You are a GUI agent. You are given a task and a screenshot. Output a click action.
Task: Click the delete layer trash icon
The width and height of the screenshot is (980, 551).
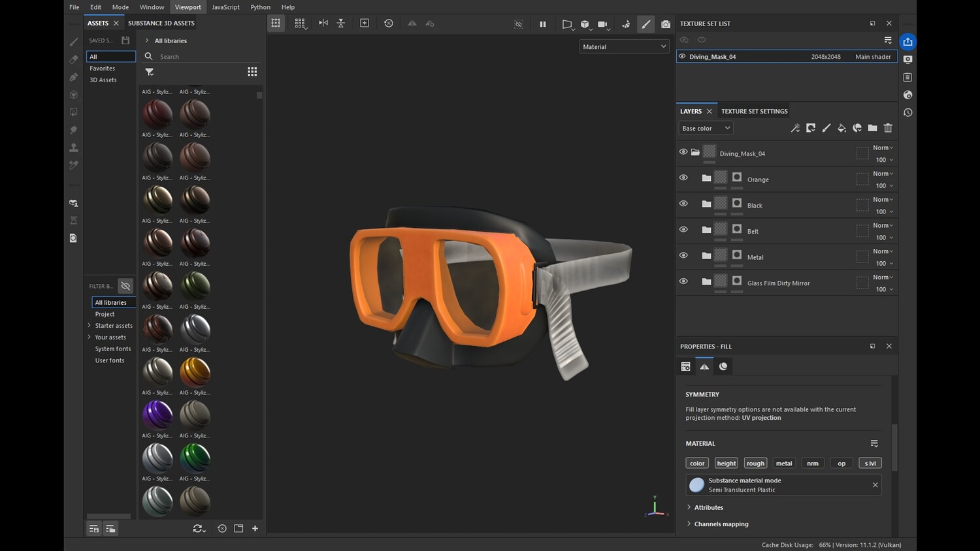click(888, 128)
